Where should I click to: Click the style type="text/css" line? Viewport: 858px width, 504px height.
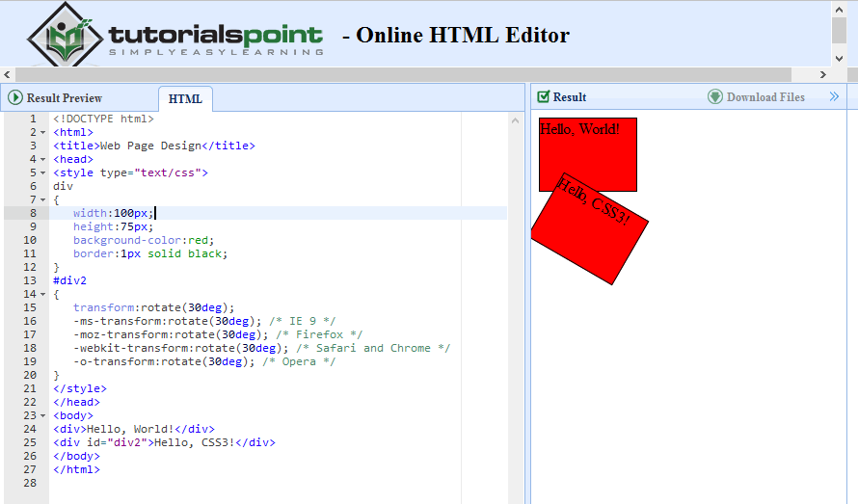click(x=130, y=172)
